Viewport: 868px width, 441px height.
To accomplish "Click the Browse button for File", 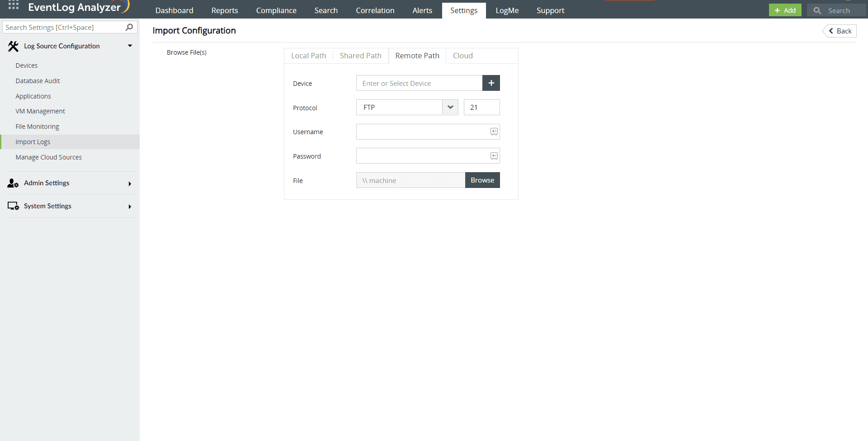I will pyautogui.click(x=482, y=180).
